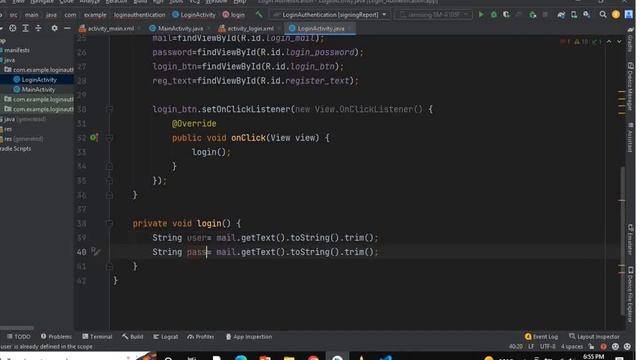This screenshot has width=640, height=360.
Task: Click the error count indicator in editor
Action: click(566, 42)
